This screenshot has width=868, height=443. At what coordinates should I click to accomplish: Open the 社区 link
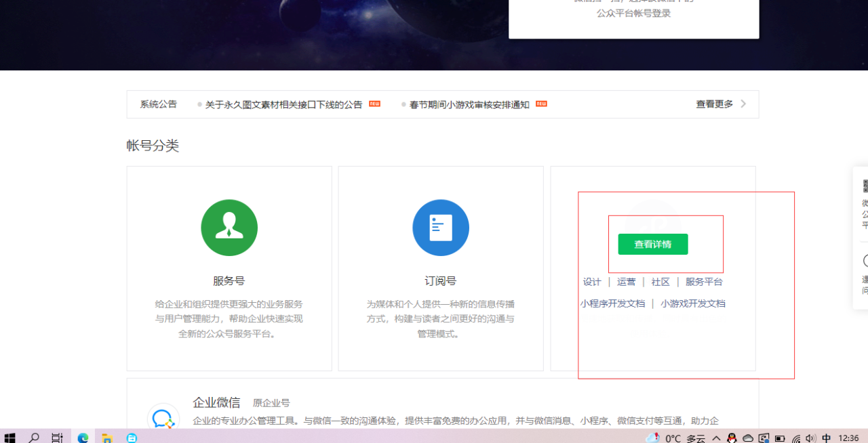tap(660, 282)
